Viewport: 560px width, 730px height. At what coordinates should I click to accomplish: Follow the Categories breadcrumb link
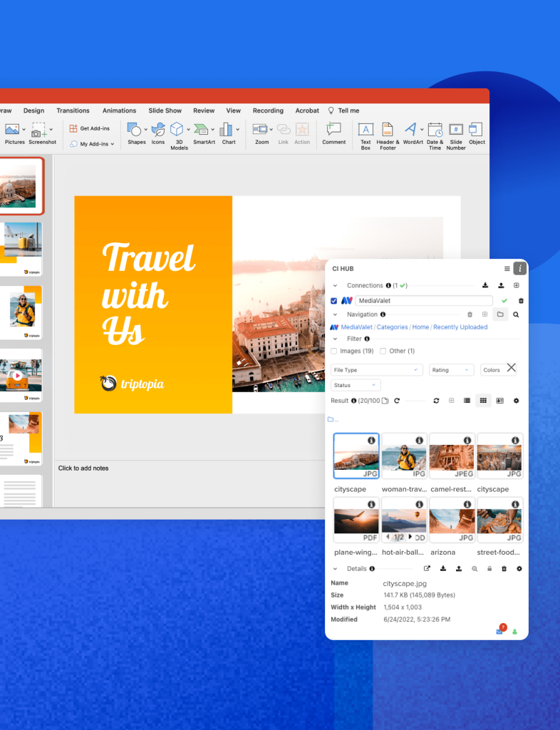pyautogui.click(x=392, y=327)
